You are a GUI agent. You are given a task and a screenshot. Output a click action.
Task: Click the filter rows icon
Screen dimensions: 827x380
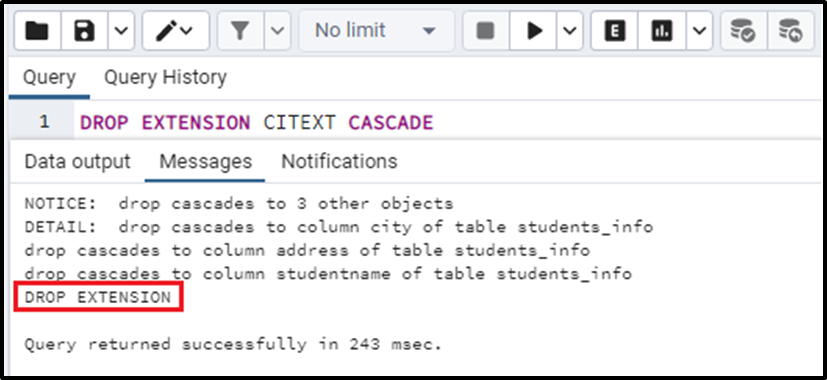coord(241,31)
